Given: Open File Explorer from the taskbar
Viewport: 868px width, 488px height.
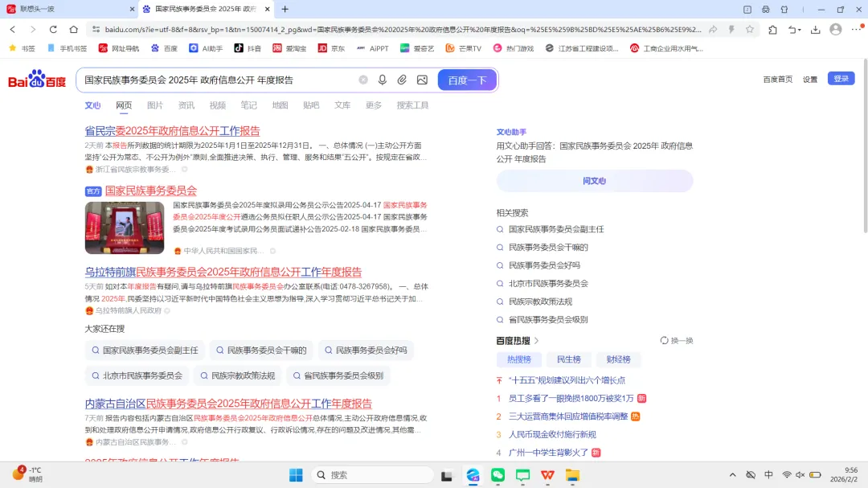Looking at the screenshot, I should point(572,474).
